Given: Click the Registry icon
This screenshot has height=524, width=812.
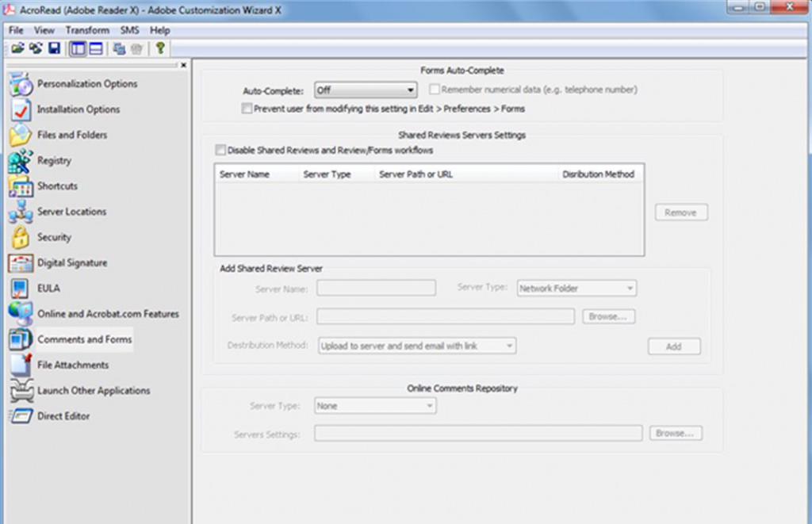Looking at the screenshot, I should pyautogui.click(x=21, y=160).
